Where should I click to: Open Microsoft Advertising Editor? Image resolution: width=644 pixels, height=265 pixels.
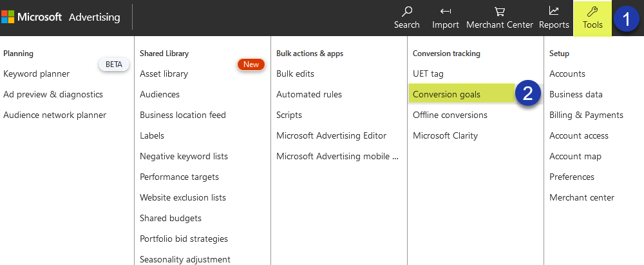(x=332, y=135)
